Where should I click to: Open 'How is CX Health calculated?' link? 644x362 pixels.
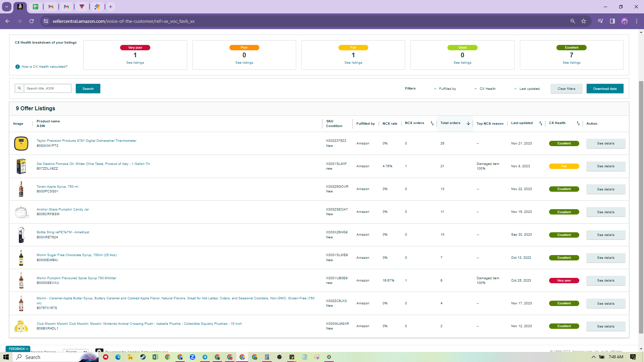[x=45, y=67]
